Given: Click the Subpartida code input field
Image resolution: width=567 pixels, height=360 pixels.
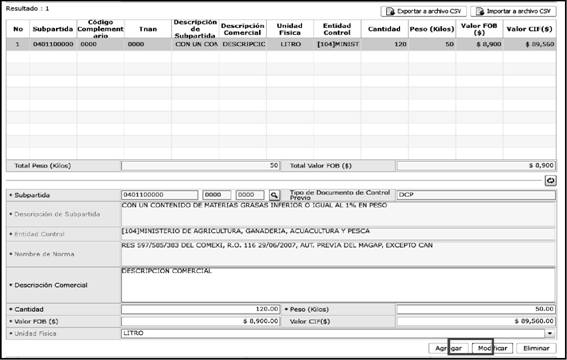Looking at the screenshot, I should click(159, 195).
